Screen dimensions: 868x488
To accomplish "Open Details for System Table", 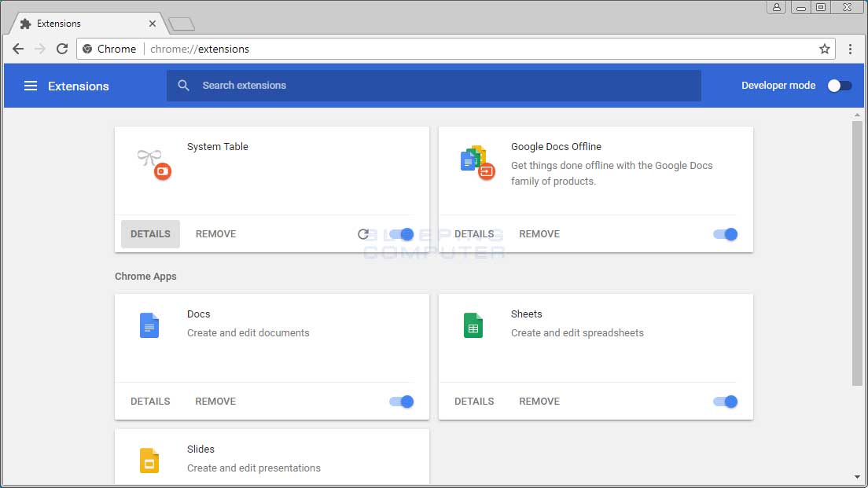I will click(x=151, y=234).
